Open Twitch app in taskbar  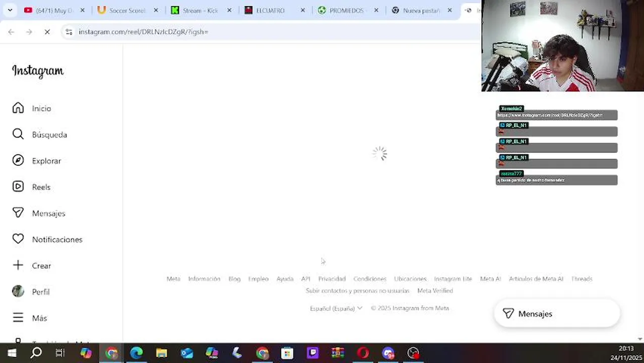312,353
